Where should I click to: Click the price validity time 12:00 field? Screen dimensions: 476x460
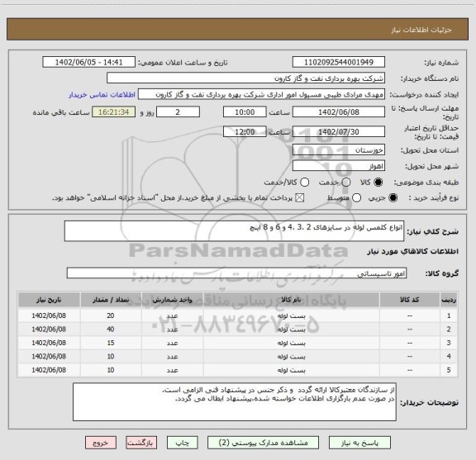point(245,131)
